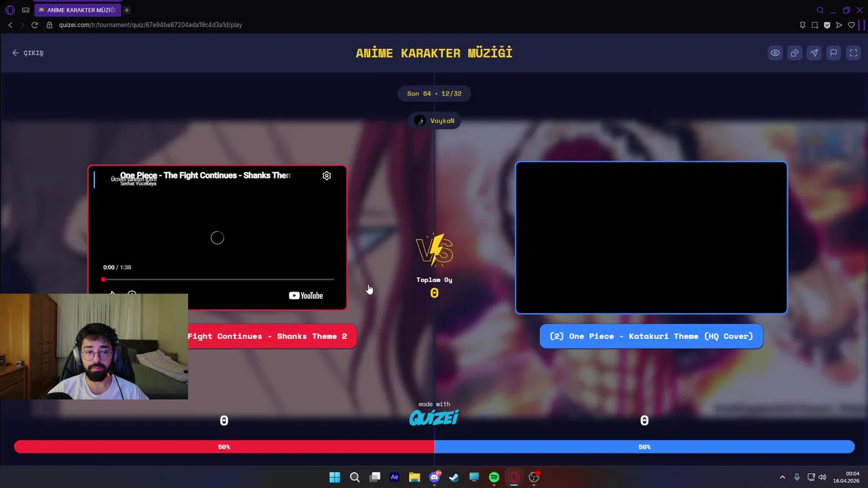Enter fullscreen using the corner brackets icon
The height and width of the screenshot is (488, 868).
(x=854, y=53)
